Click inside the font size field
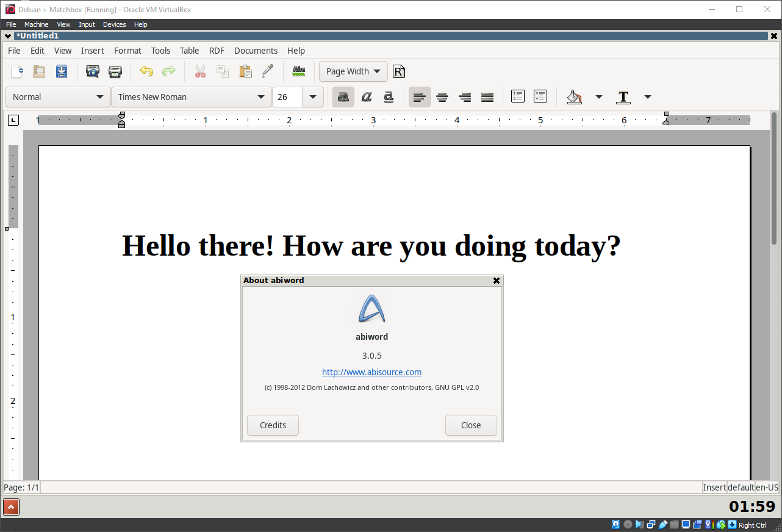782x532 pixels. coord(287,96)
